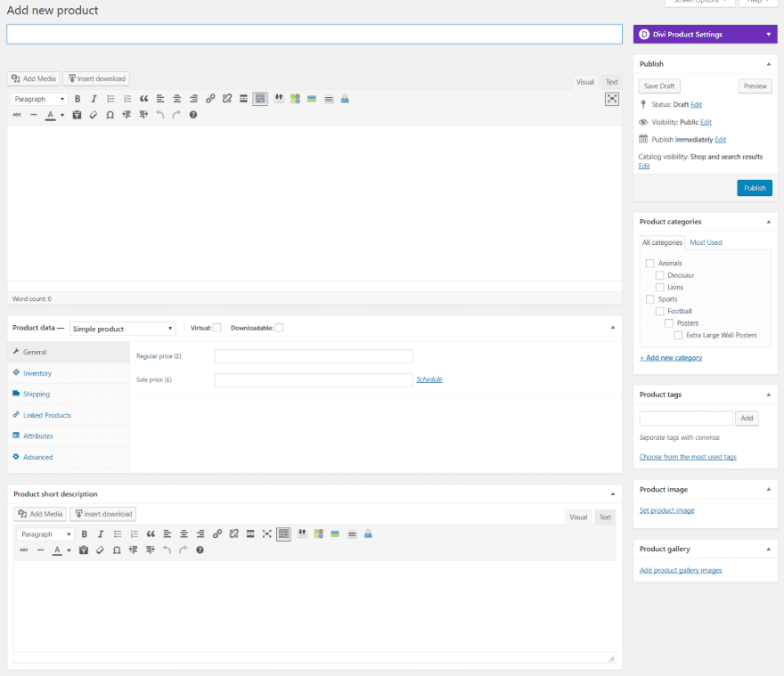Click the keyboard shortcuts help icon in short description editor

point(200,550)
